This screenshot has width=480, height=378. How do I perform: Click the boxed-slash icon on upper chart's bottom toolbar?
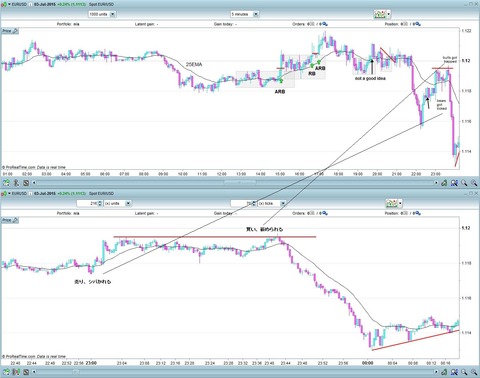[x=26, y=183]
